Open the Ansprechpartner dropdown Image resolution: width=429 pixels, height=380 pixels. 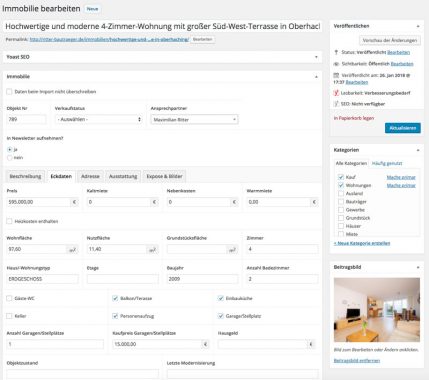[194, 119]
